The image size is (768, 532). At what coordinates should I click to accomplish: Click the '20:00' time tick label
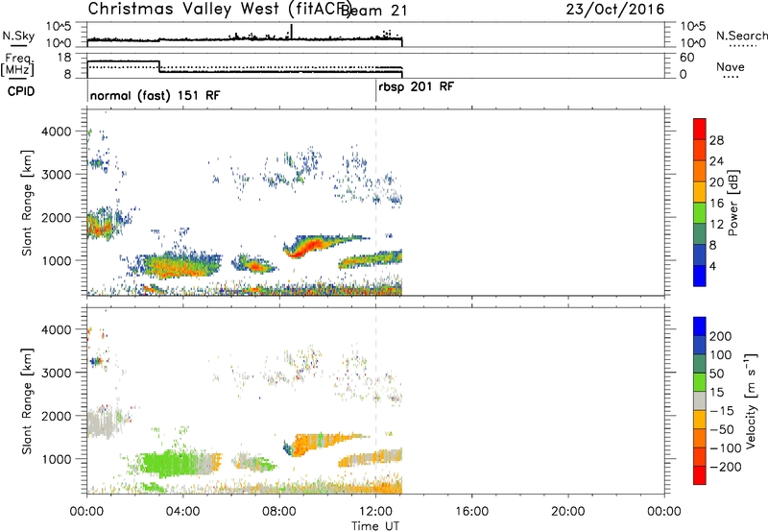coord(567,512)
